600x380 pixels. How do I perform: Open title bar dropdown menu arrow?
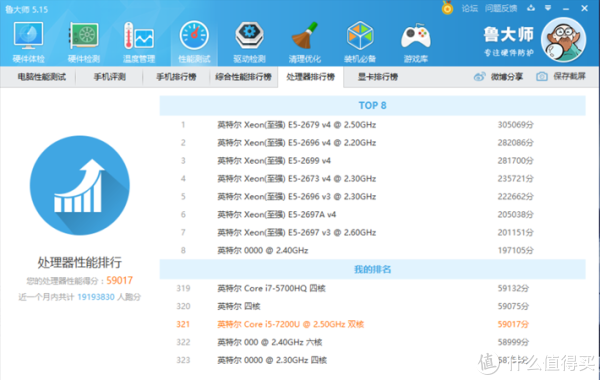click(x=548, y=8)
